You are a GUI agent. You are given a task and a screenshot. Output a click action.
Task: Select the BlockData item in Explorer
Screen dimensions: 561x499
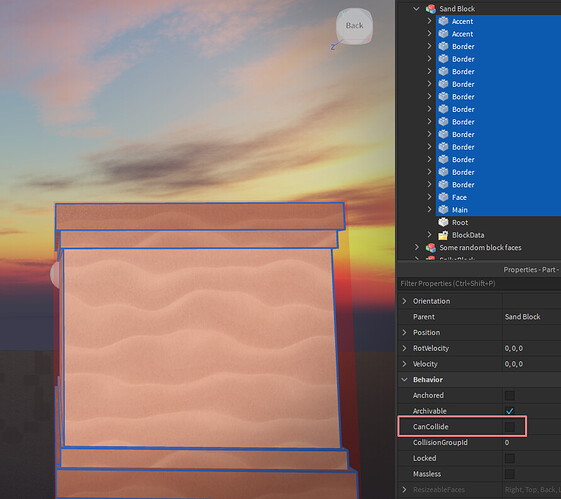click(468, 235)
